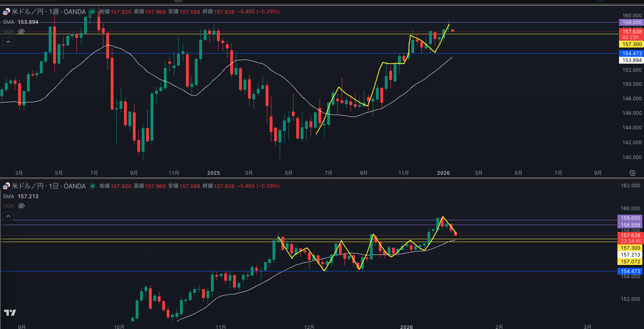The image size is (644, 329).
Task: Show the hidden SMA on daily chart
Action: coord(21,206)
